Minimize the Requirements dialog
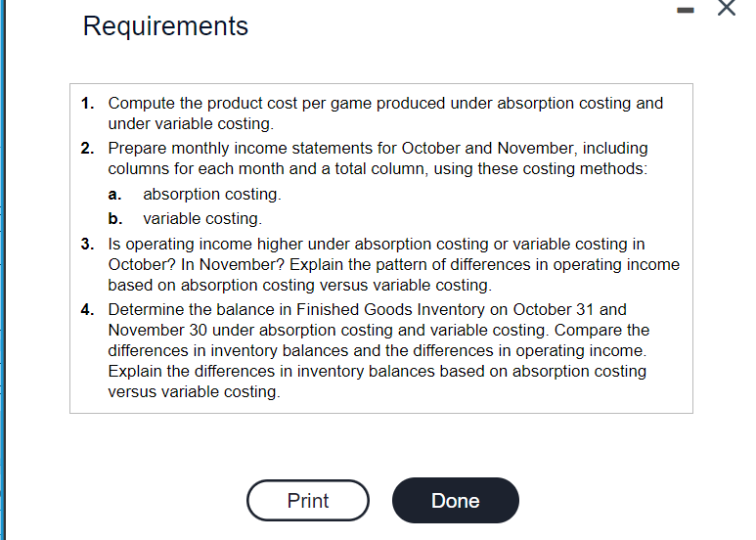The height and width of the screenshot is (540, 756). click(686, 10)
